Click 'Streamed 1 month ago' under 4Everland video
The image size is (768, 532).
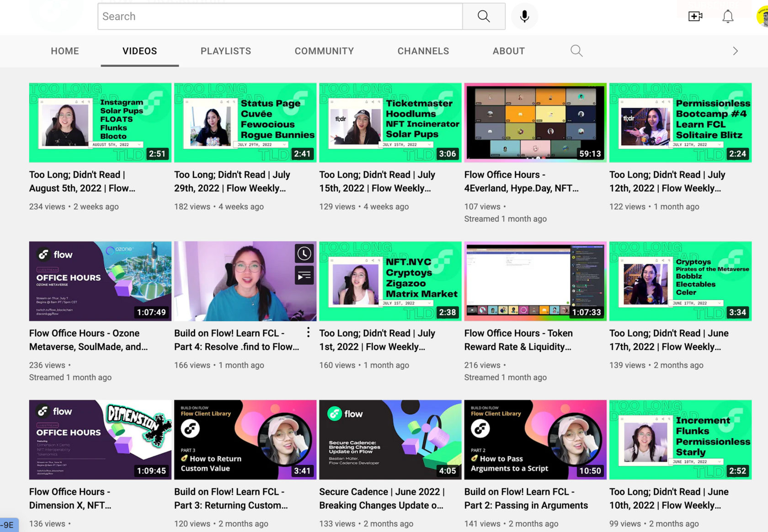coord(505,219)
